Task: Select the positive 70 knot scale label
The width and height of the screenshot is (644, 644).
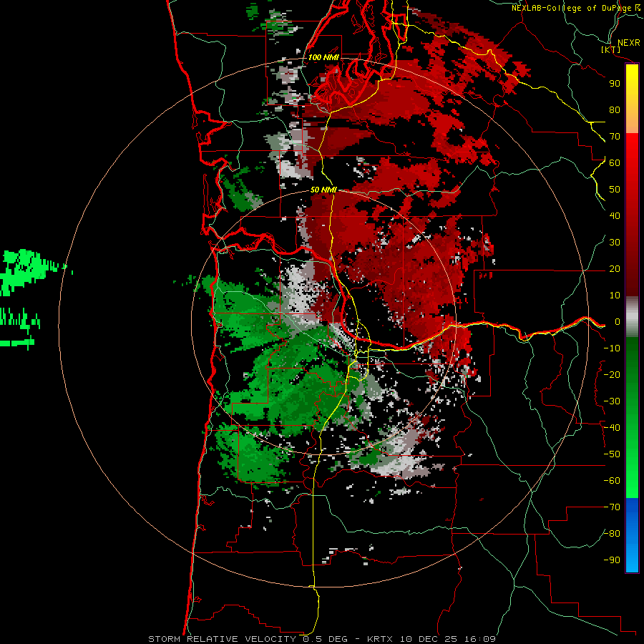Action: (615, 137)
